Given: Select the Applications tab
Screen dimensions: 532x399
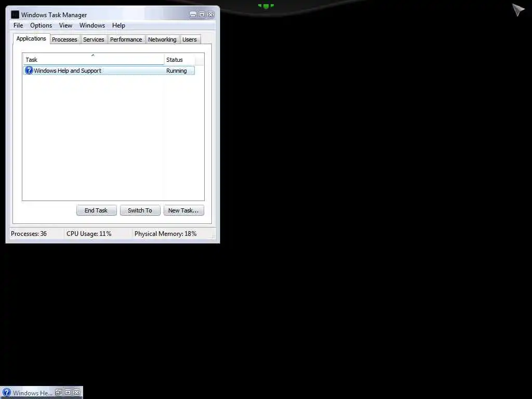Looking at the screenshot, I should (x=31, y=38).
